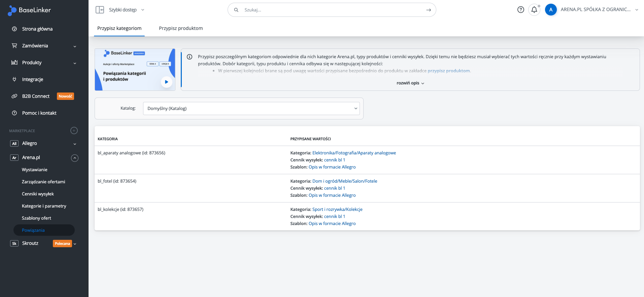
Task: Open Cenniki wysyłek menu item
Action: 38,194
